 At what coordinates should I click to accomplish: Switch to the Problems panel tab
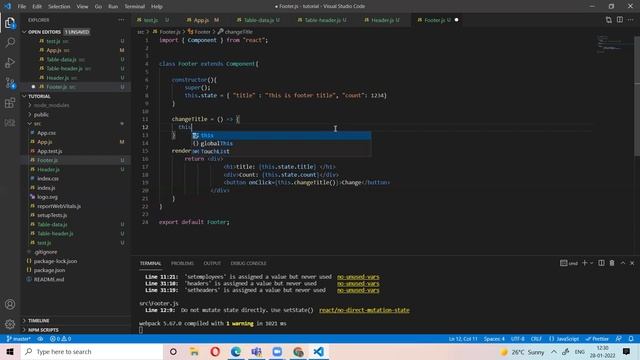tap(182, 263)
